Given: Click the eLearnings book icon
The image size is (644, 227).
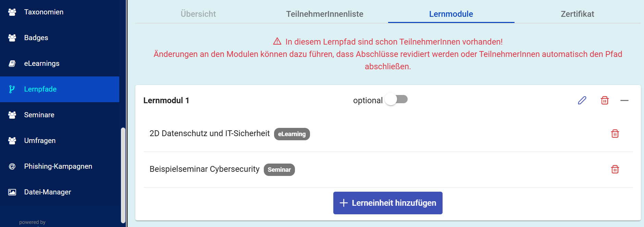Looking at the screenshot, I should point(12,63).
